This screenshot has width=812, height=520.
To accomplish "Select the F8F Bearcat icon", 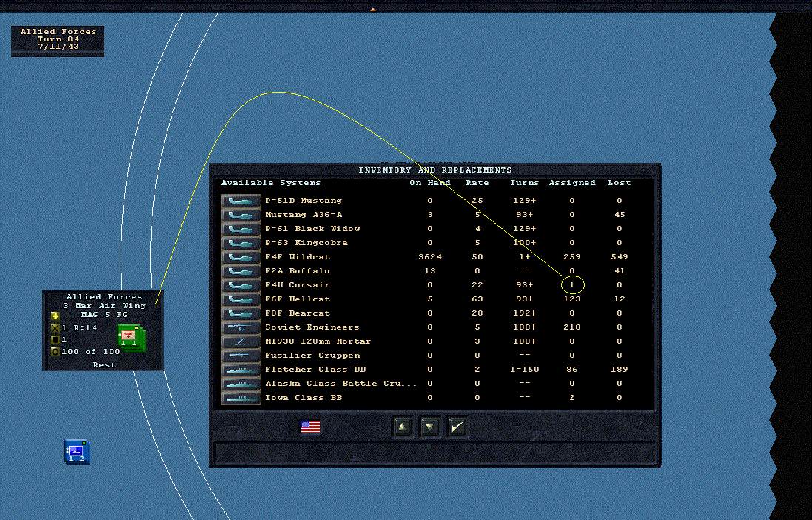I will pyautogui.click(x=241, y=313).
